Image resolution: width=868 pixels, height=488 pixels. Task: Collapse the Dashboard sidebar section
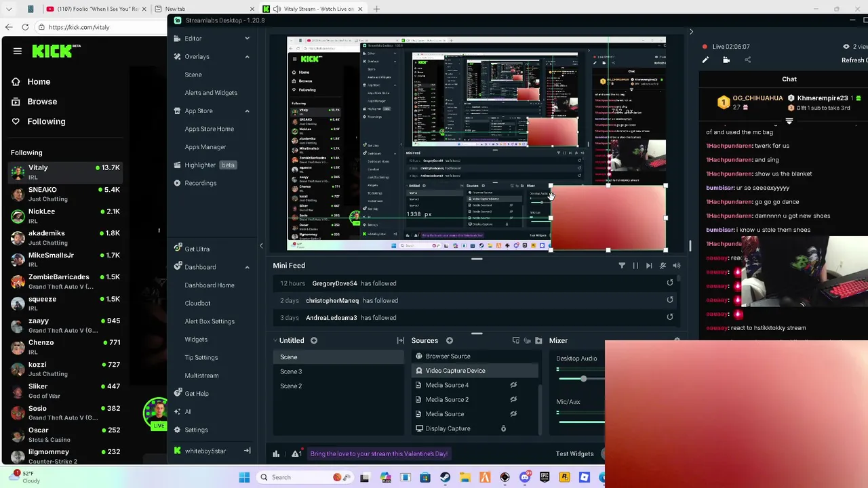(x=247, y=267)
